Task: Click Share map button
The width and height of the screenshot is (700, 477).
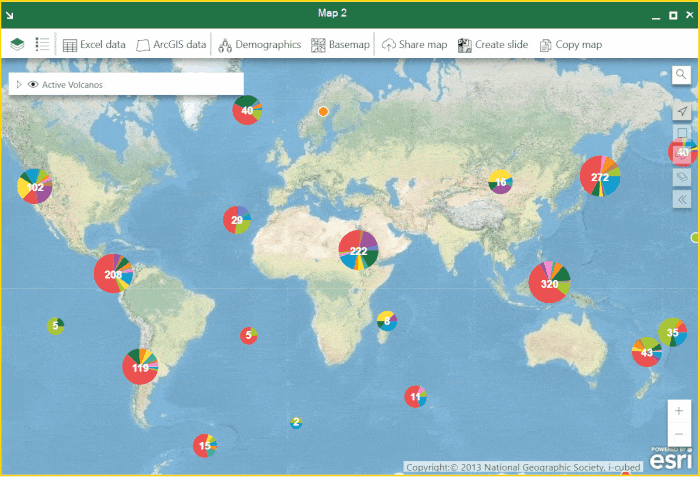Action: [414, 45]
